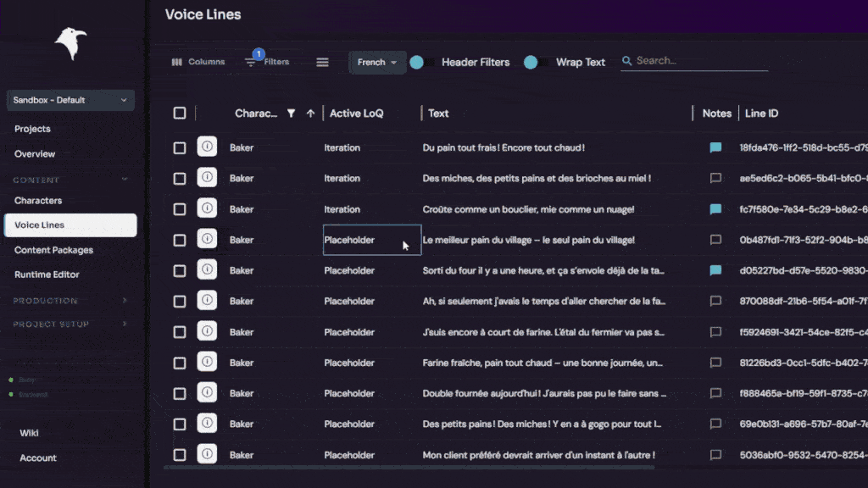Open the Filters panel
This screenshot has height=488, width=868.
click(x=267, y=62)
